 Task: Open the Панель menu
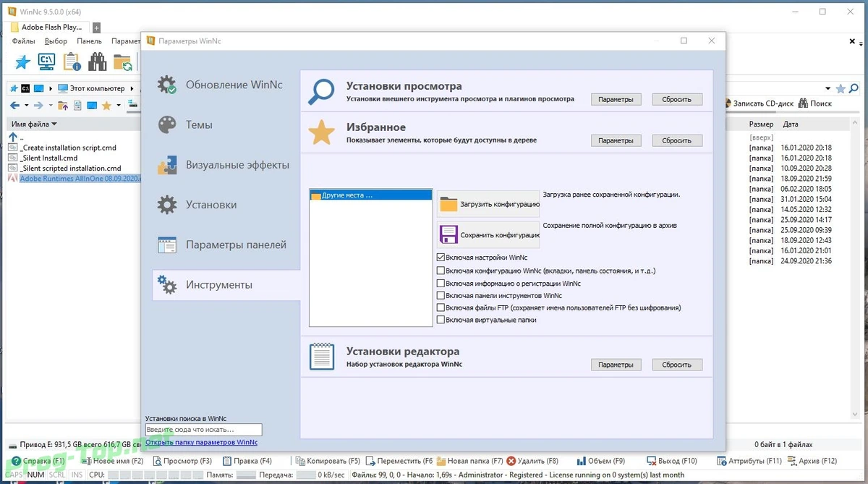pos(89,41)
